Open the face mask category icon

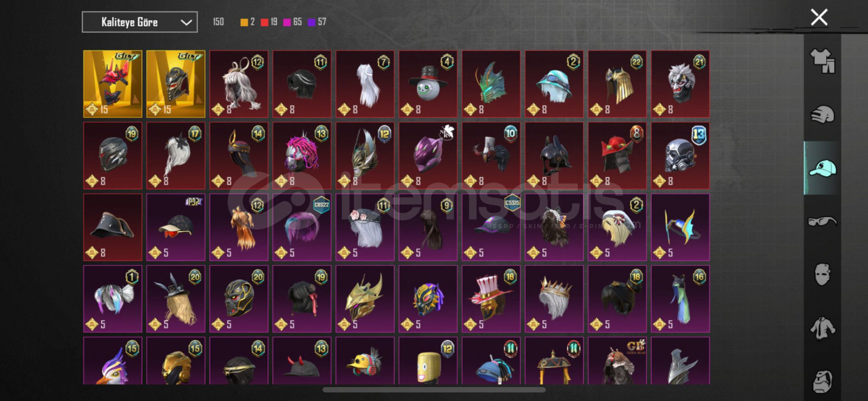pos(822,274)
